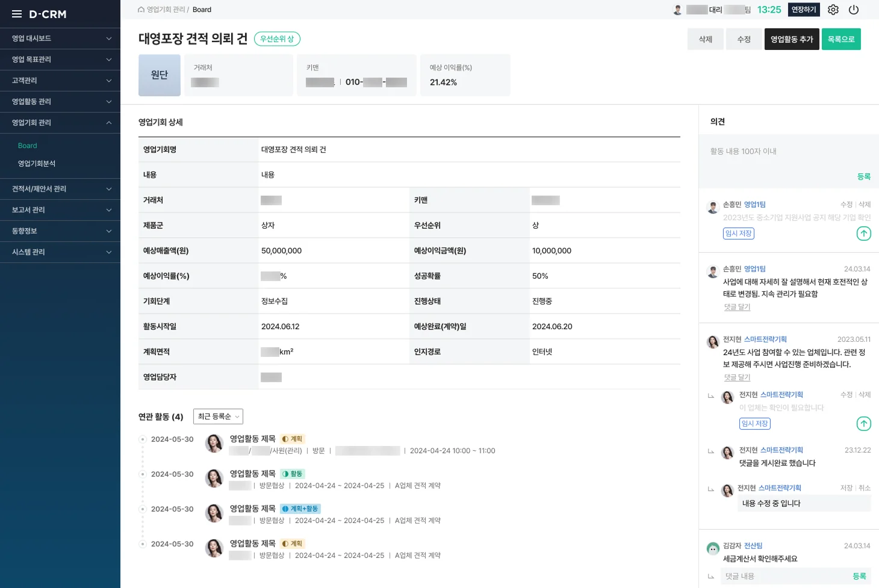Click 연장하기 session extend button
Image resolution: width=879 pixels, height=588 pixels.
pyautogui.click(x=804, y=10)
